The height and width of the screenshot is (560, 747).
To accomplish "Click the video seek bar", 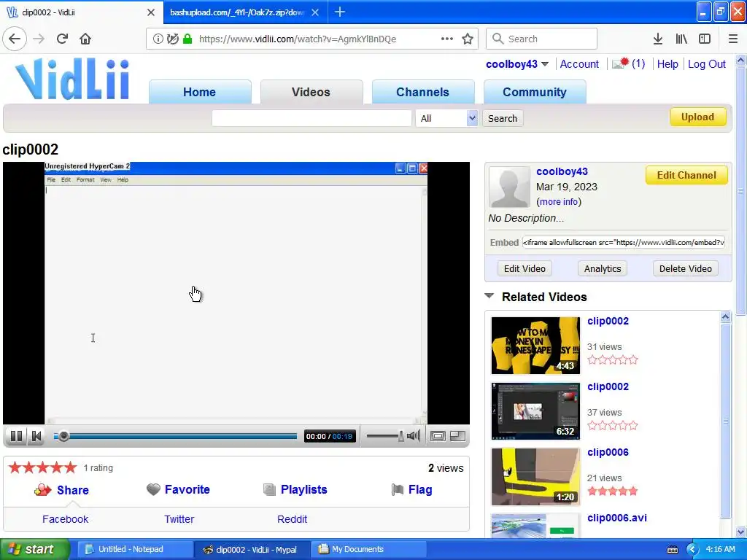I will click(175, 436).
